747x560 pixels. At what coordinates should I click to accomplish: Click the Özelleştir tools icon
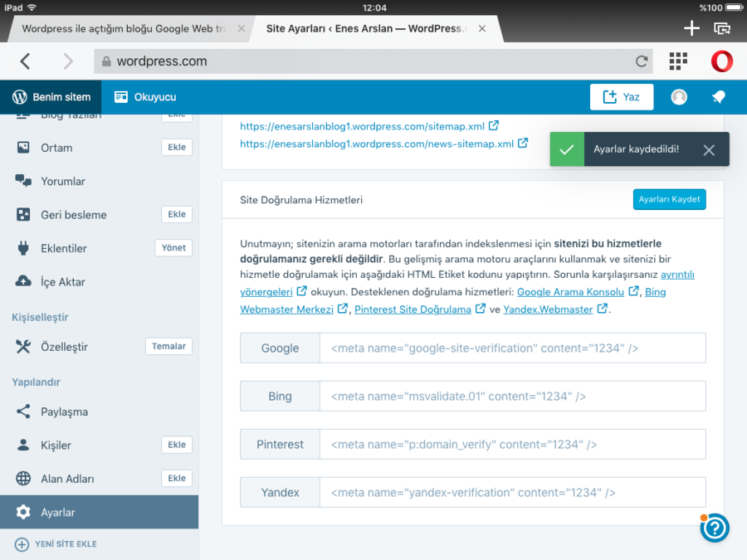click(23, 347)
